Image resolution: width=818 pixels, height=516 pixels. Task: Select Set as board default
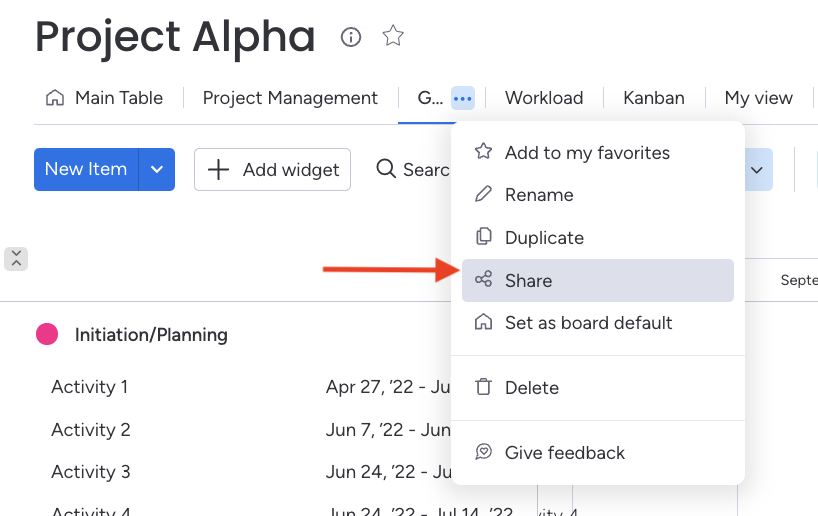588,323
